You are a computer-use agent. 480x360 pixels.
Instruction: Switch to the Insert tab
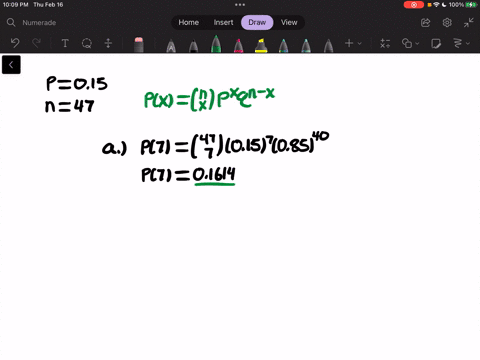pos(223,22)
